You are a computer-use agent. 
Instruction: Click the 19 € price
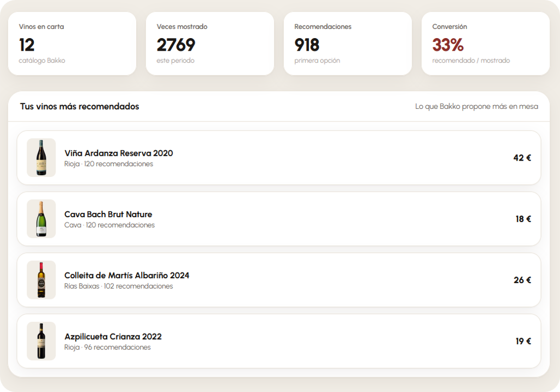(523, 341)
